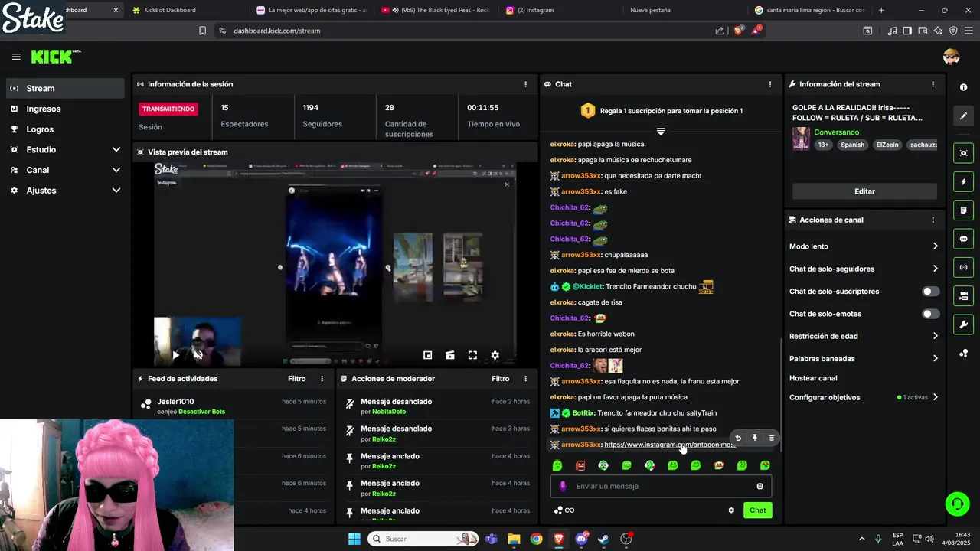The height and width of the screenshot is (551, 980).
Task: Click the camera chat icon in right sidebar
Action: point(963,295)
